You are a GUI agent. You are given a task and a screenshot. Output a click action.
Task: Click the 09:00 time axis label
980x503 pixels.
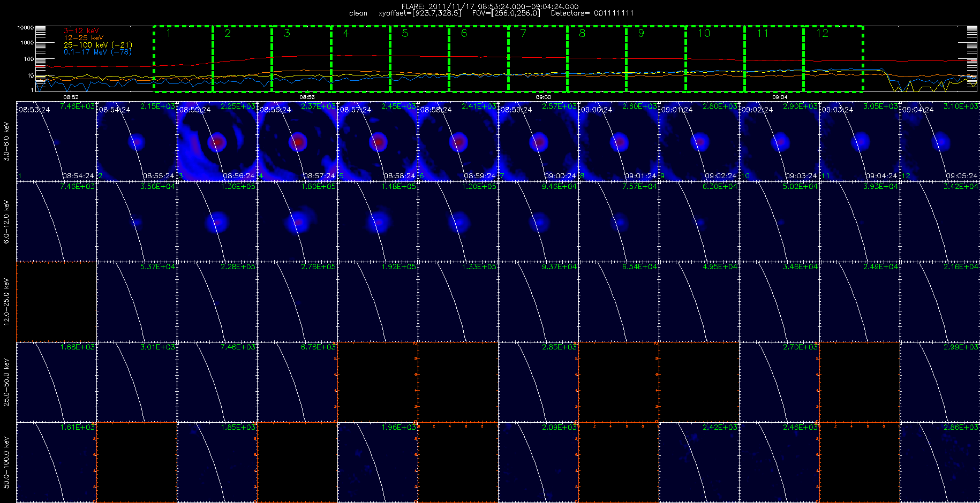[x=543, y=97]
